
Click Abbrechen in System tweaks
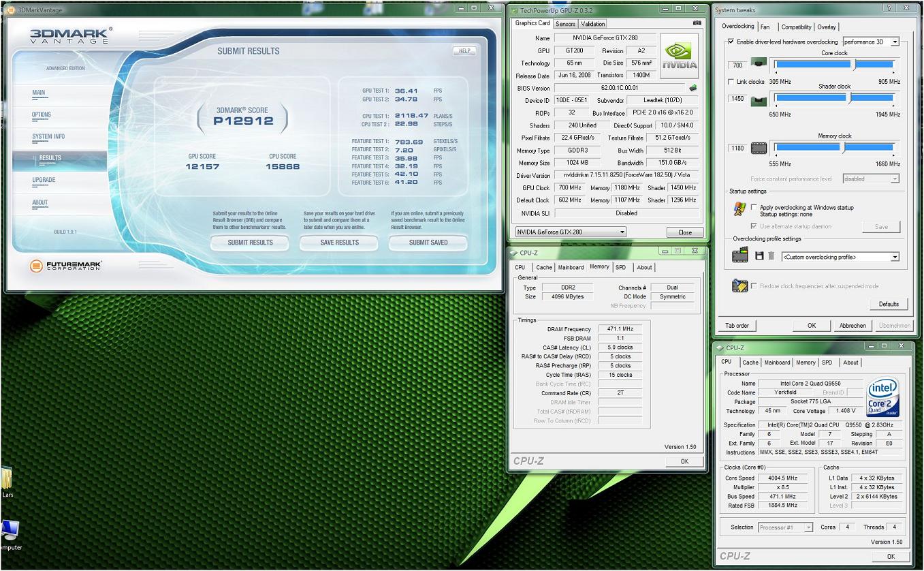853,326
